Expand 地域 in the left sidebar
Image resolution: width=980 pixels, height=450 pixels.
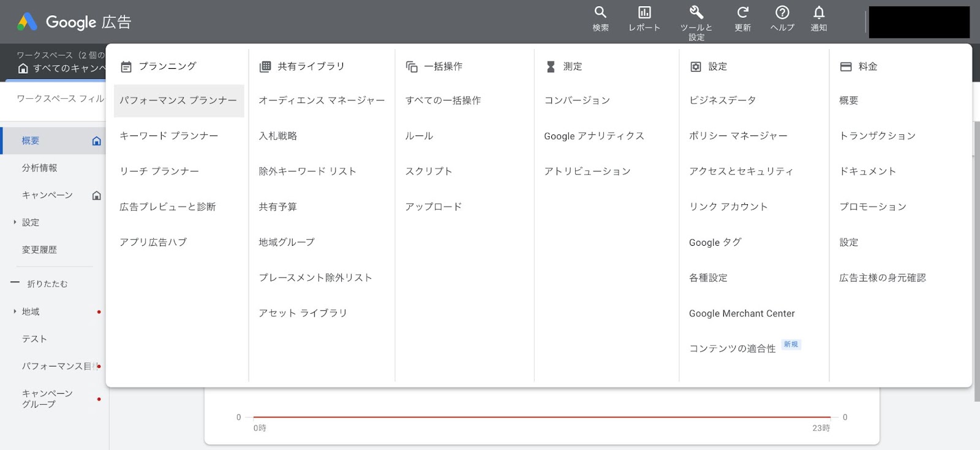coord(15,311)
